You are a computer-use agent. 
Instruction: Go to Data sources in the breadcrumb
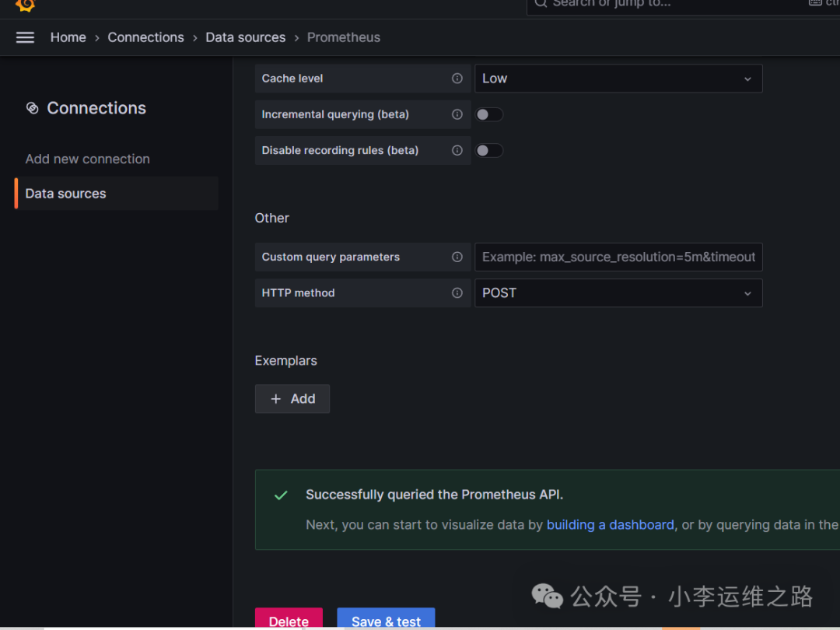(245, 37)
